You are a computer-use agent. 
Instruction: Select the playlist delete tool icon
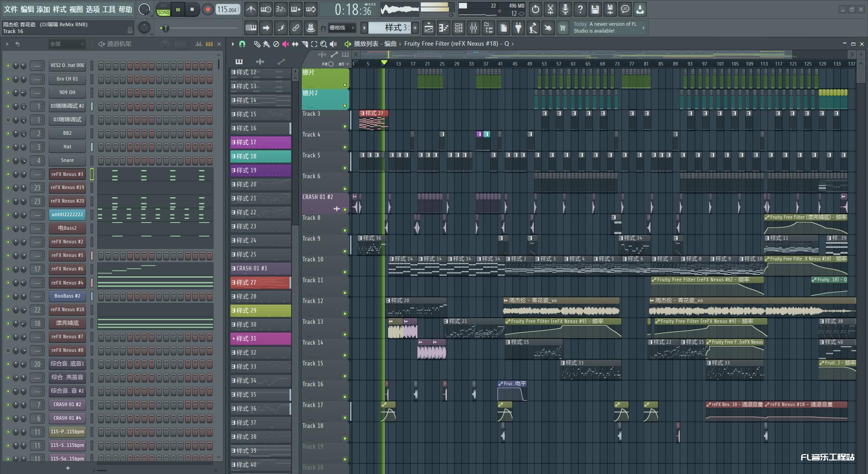tap(276, 44)
